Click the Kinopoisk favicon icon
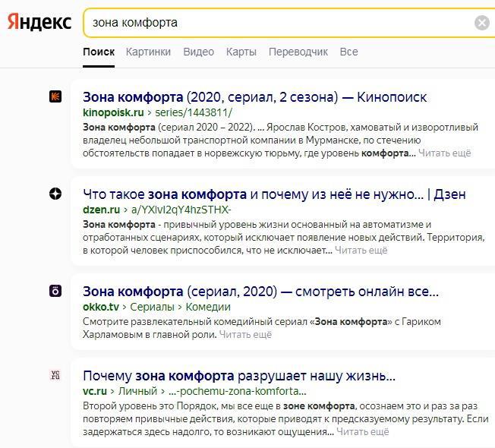Image resolution: width=495 pixels, height=448 pixels. 55,96
